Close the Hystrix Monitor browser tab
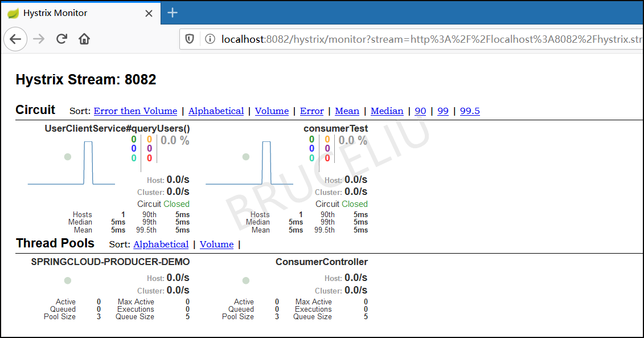Image resolution: width=644 pixels, height=338 pixels. click(149, 14)
